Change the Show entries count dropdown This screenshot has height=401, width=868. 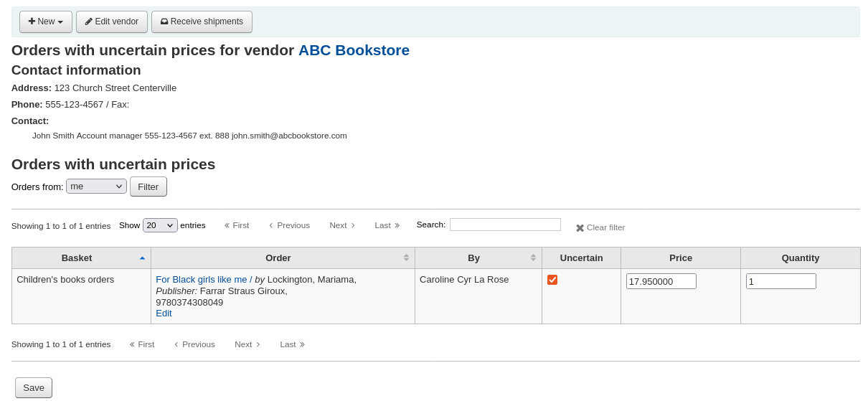tap(160, 225)
